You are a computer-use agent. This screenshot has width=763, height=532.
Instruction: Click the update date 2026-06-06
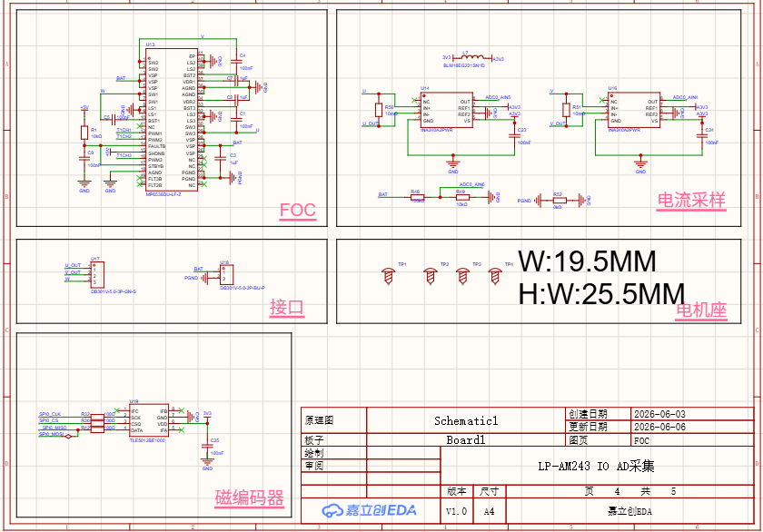(x=659, y=427)
